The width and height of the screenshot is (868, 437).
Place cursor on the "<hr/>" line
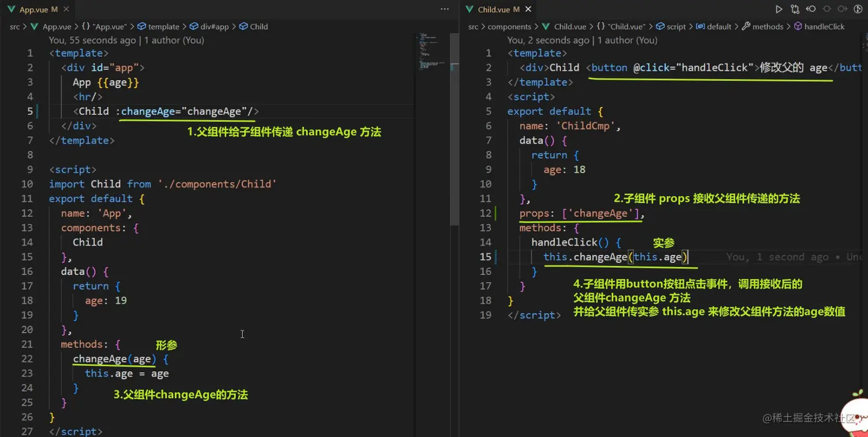[x=88, y=97]
